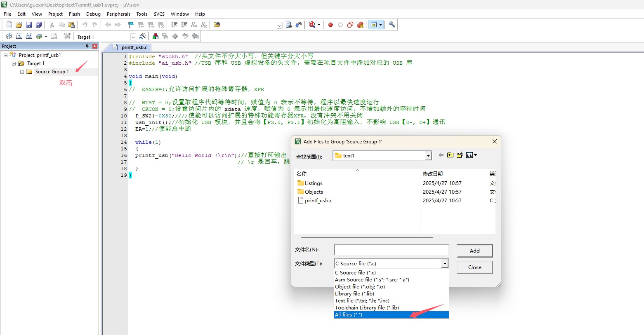Click the file name input field
Viewport: 644px width, 335px height.
391,250
